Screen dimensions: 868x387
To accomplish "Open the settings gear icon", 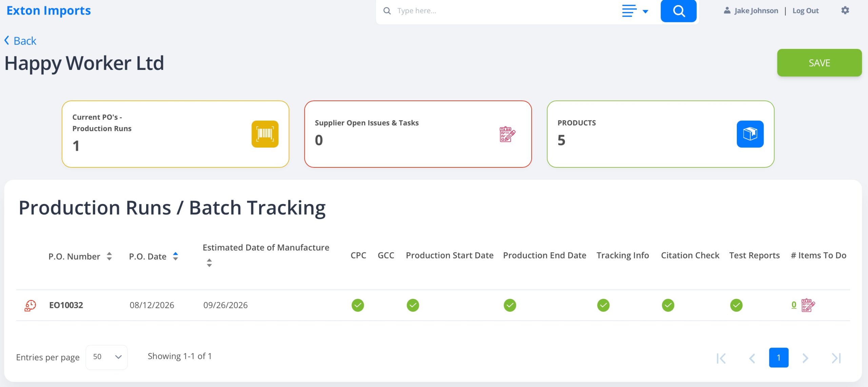I will (x=845, y=11).
